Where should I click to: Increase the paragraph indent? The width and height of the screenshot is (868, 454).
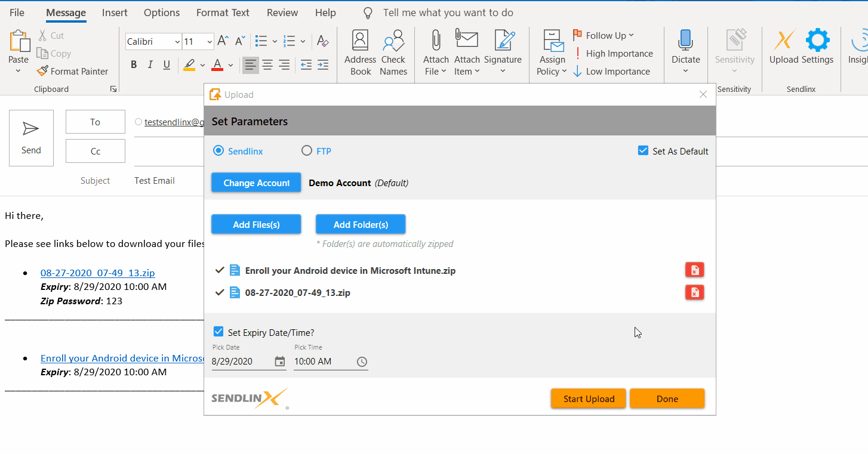[323, 65]
